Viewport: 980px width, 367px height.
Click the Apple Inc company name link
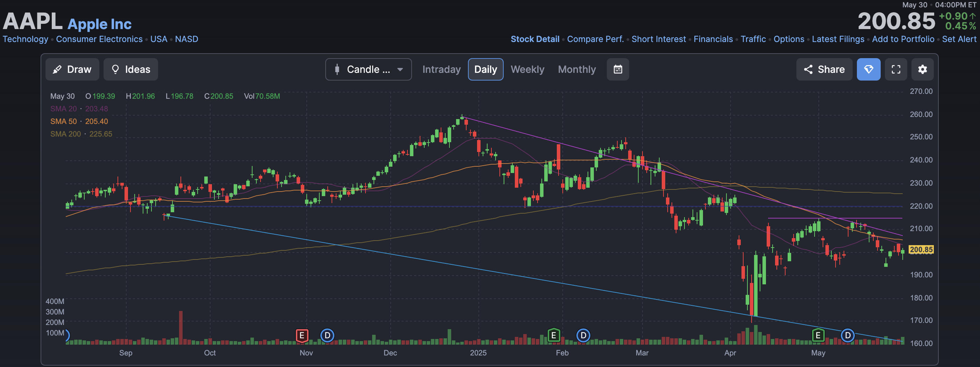[x=99, y=24]
